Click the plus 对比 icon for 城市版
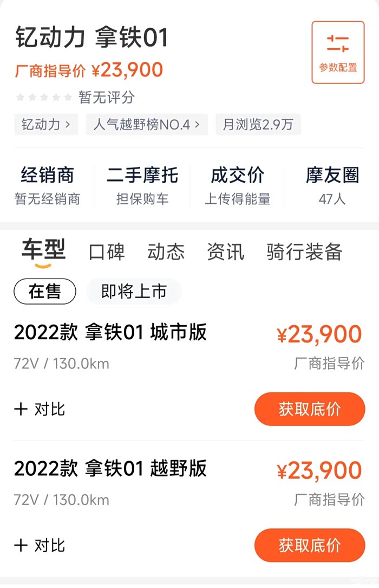This screenshot has height=588, width=379. [x=21, y=409]
